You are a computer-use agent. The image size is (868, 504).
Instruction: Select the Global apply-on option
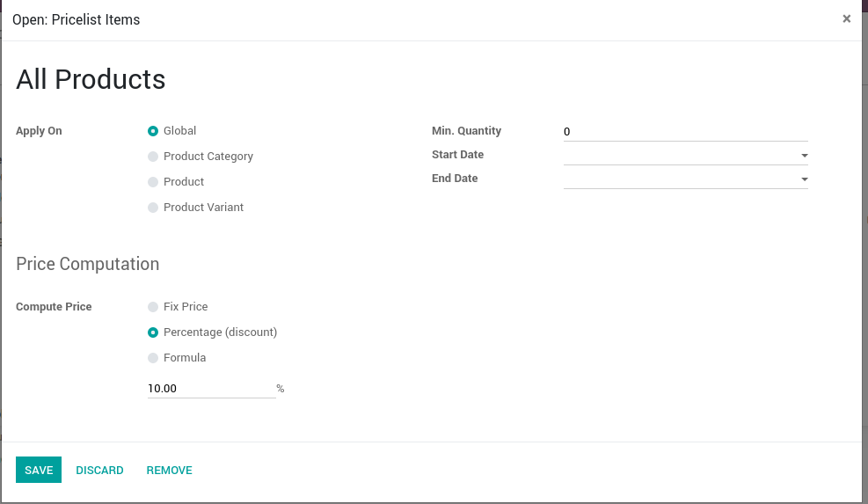pyautogui.click(x=154, y=131)
